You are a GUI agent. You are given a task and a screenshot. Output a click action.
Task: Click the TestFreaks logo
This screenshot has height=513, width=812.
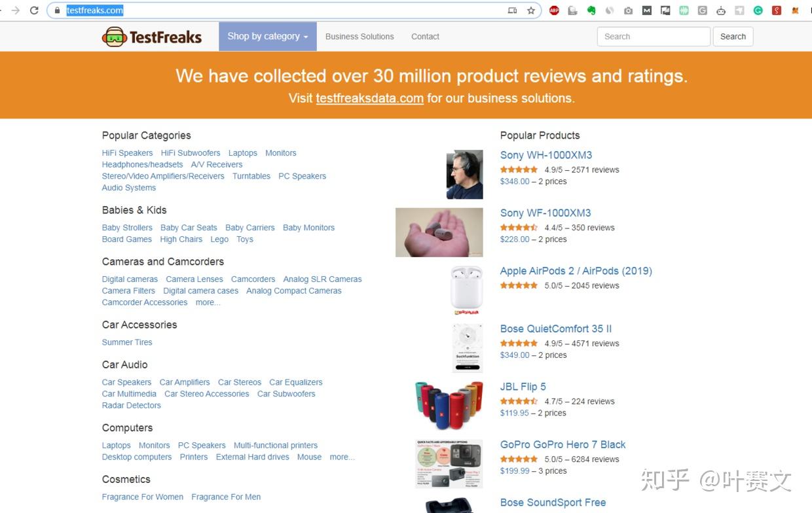[x=152, y=37]
